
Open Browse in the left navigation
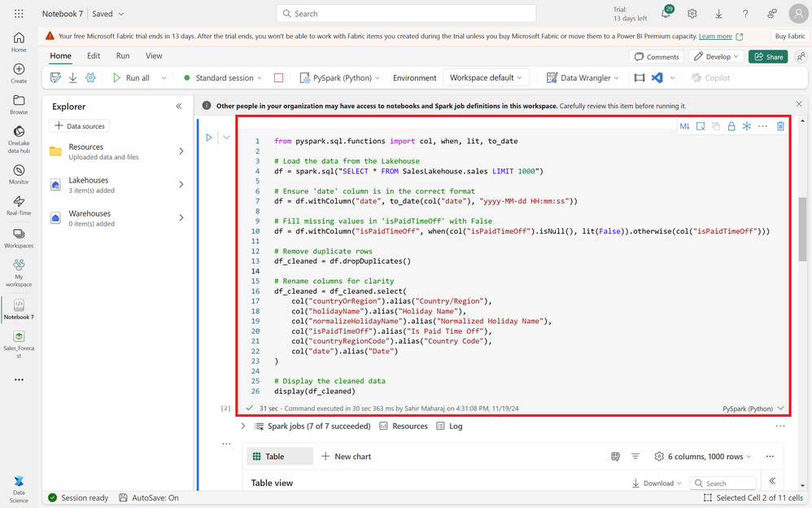(19, 104)
